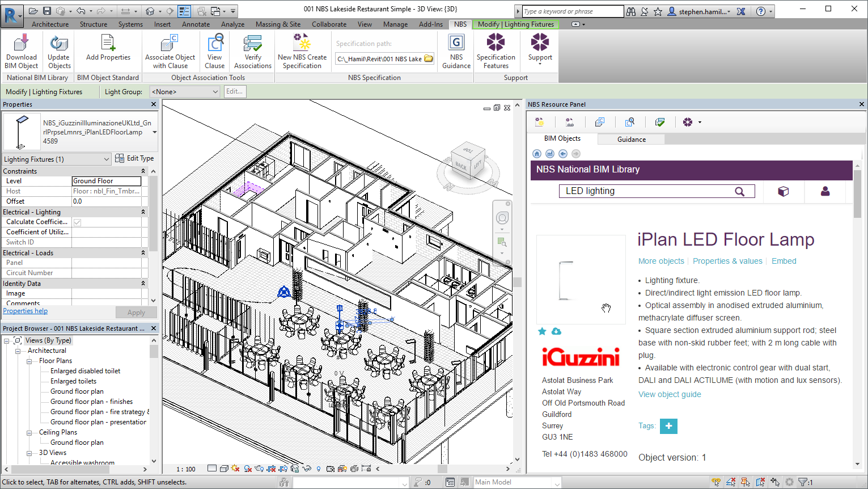
Task: Click the LED lighting search field
Action: [641, 191]
